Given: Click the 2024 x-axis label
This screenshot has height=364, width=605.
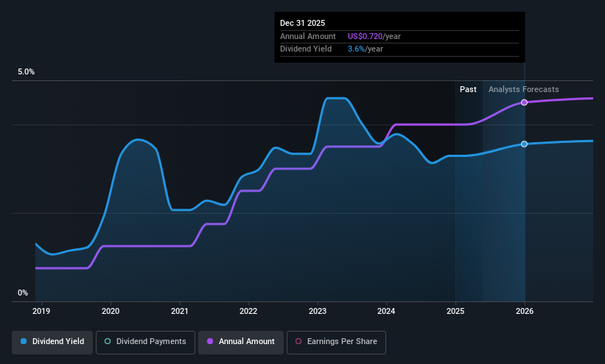Looking at the screenshot, I should tap(386, 311).
